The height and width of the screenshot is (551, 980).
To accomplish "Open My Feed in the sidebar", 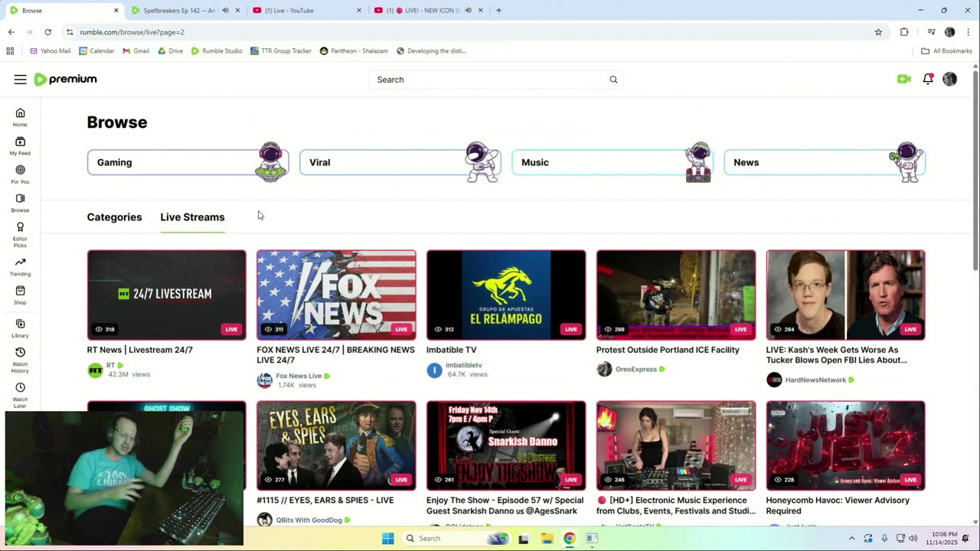I will 20,145.
